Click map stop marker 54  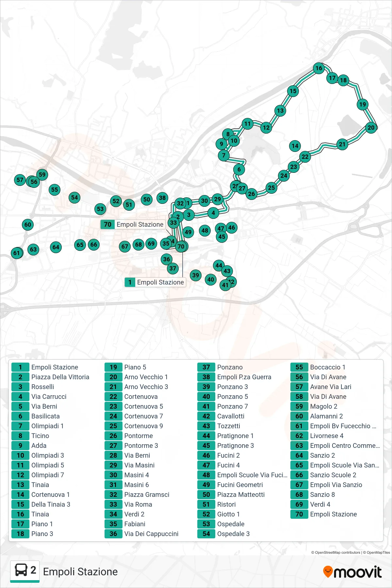click(75, 197)
